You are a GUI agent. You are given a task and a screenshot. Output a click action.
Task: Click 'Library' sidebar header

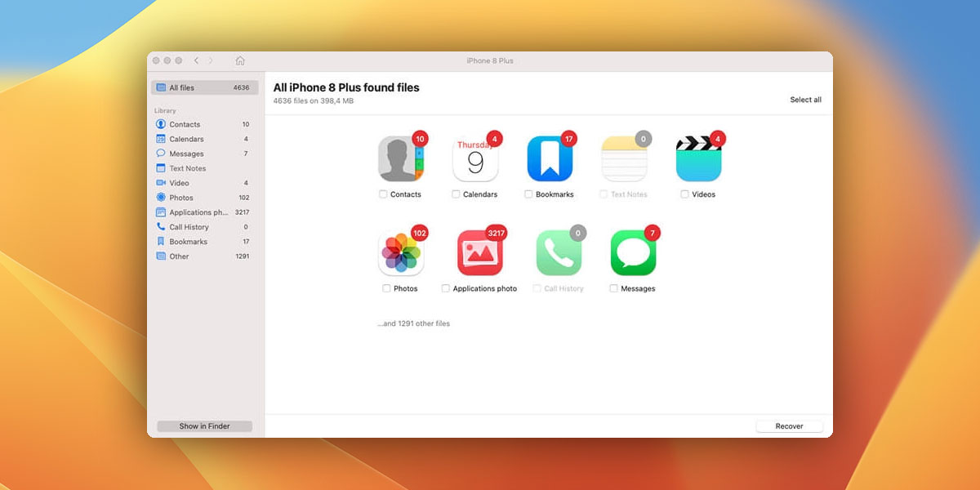coord(165,110)
